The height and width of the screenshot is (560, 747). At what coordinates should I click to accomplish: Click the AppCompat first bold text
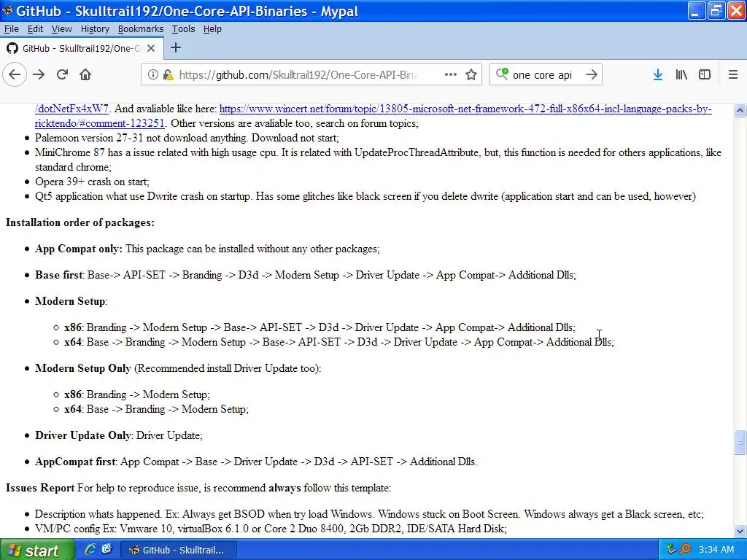coord(75,462)
